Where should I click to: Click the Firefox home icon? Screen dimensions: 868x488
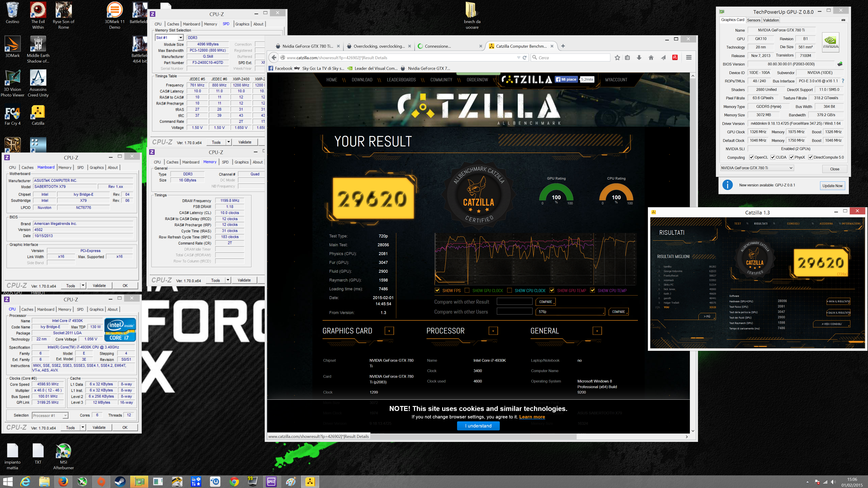(651, 58)
